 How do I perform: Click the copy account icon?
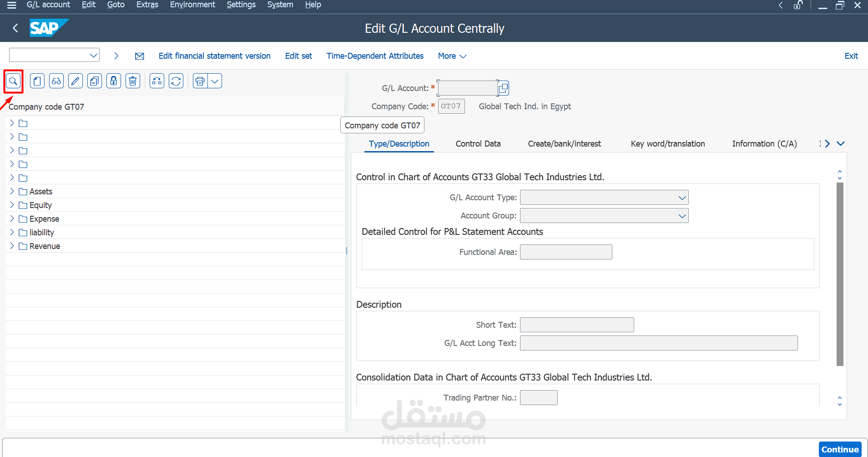tap(95, 81)
